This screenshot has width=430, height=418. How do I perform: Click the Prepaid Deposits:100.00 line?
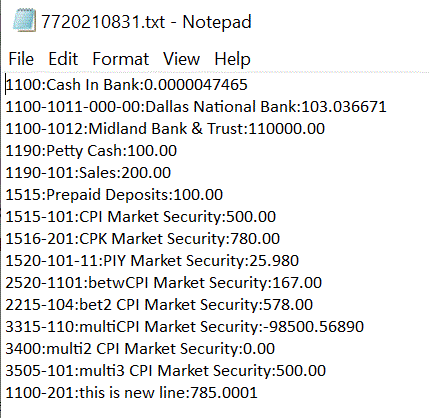coord(114,195)
